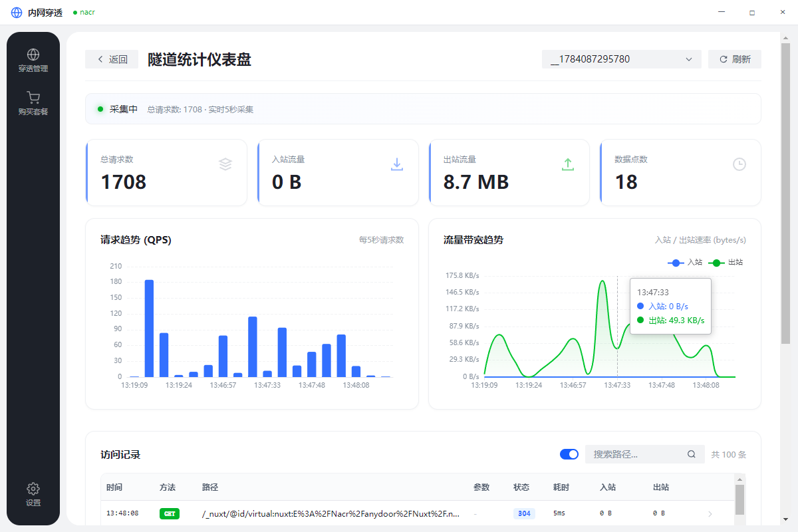Toggle 出站 series in bandwidth chart legend
798x532 pixels.
726,263
